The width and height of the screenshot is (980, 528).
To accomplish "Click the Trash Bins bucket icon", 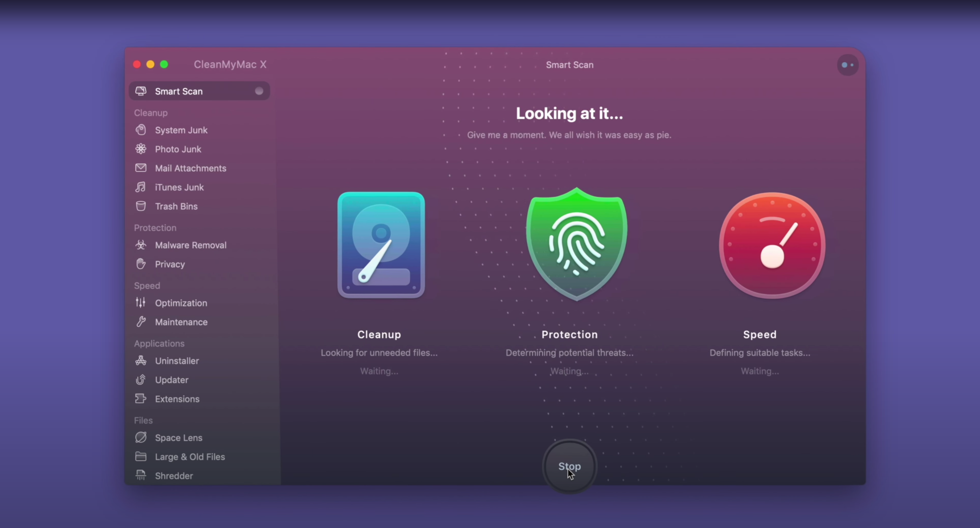I will 141,206.
